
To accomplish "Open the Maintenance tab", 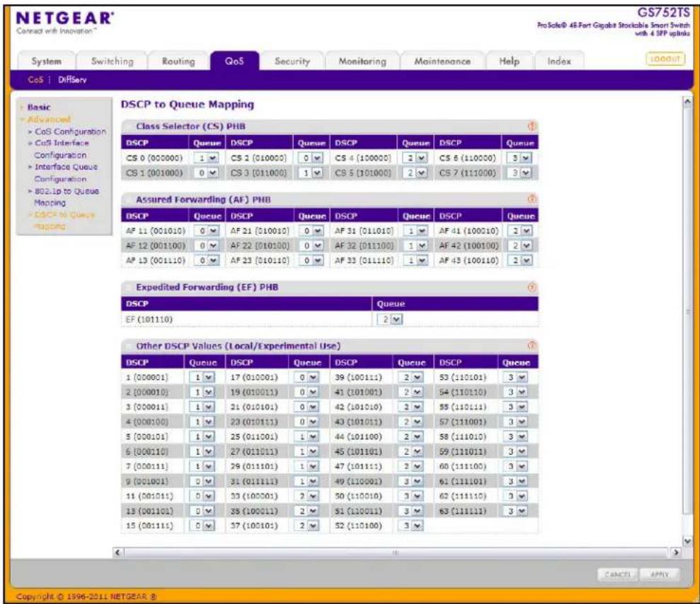I will [x=442, y=61].
